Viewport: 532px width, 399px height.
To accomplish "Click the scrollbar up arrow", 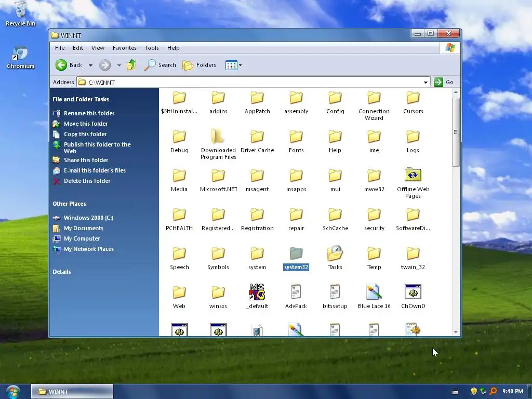I will pyautogui.click(x=456, y=92).
